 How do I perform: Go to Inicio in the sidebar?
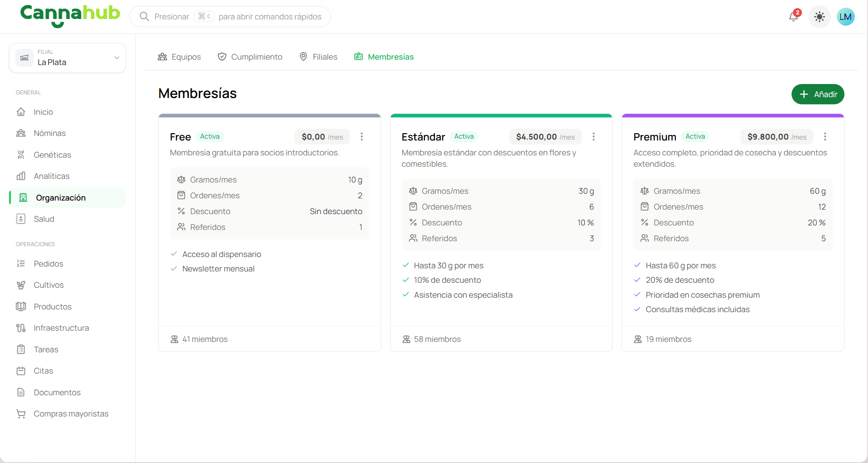click(x=67, y=112)
